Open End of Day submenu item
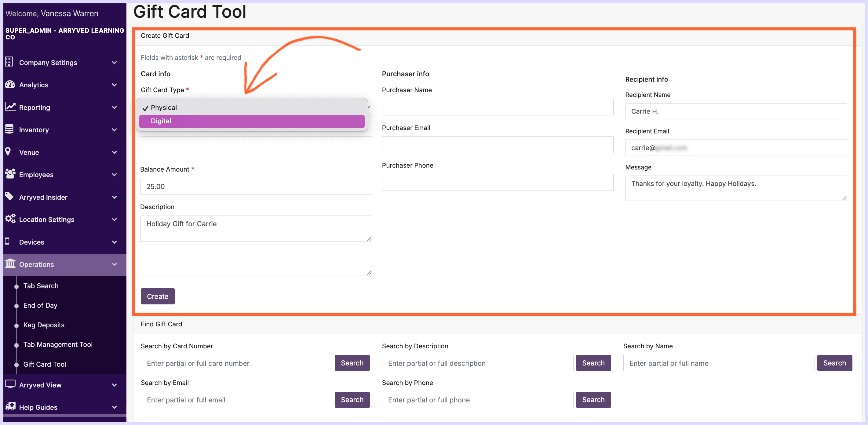This screenshot has height=425, width=868. (x=40, y=305)
